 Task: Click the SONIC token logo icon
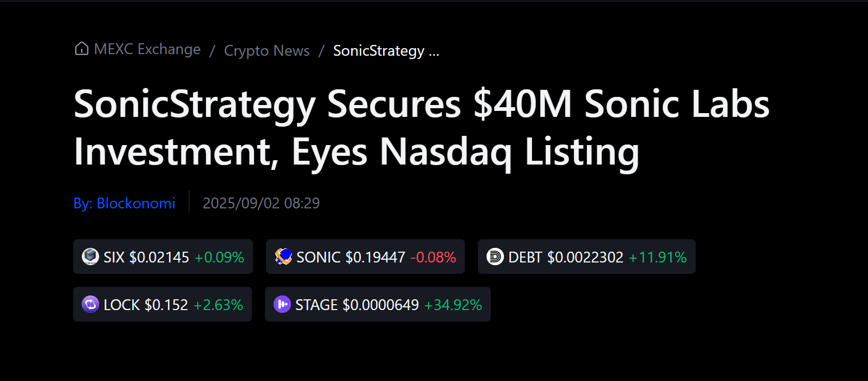(283, 257)
